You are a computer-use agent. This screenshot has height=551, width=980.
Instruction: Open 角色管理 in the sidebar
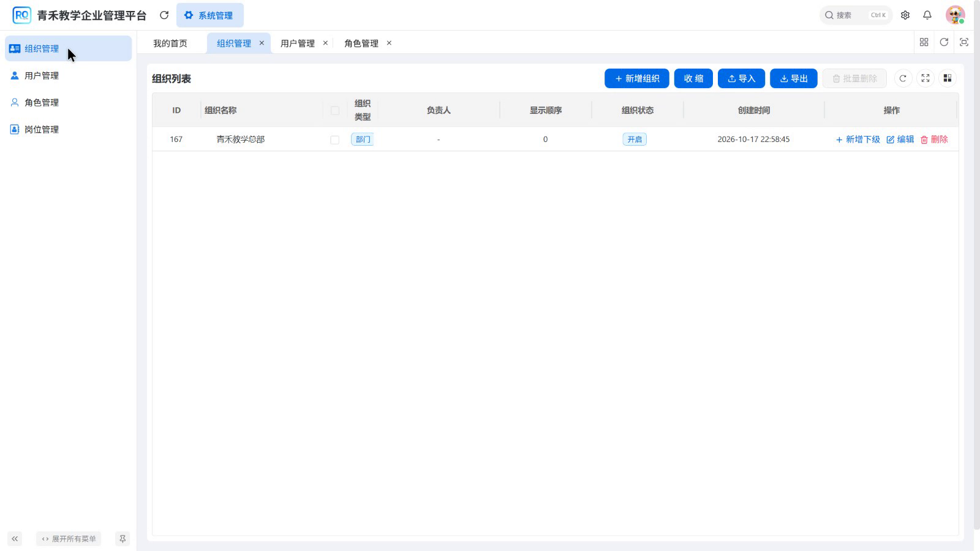tap(68, 102)
